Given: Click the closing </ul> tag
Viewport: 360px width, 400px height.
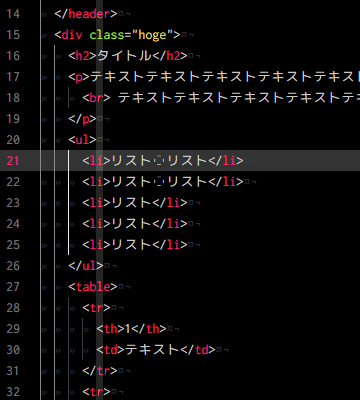Looking at the screenshot, I should click(x=86, y=266).
